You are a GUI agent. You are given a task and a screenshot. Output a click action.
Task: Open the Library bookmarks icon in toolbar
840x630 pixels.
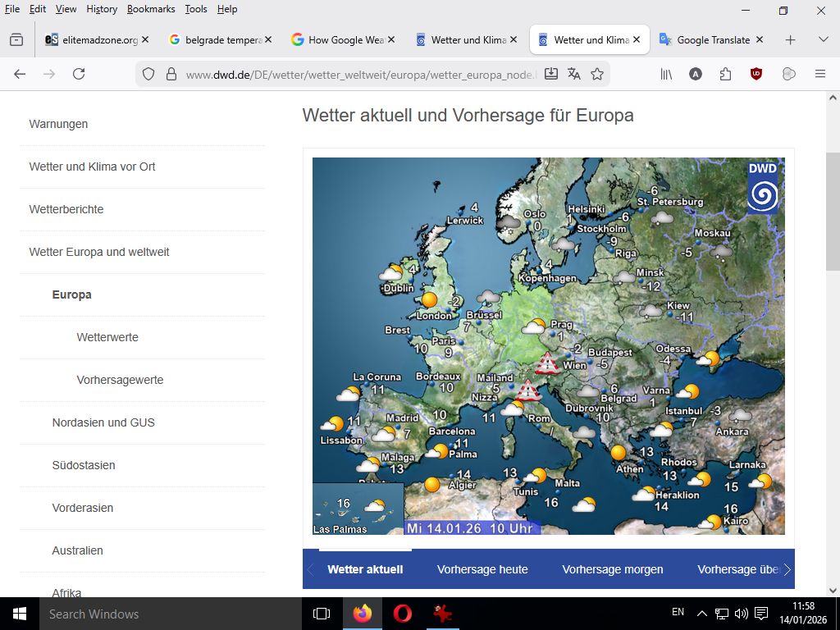(666, 74)
